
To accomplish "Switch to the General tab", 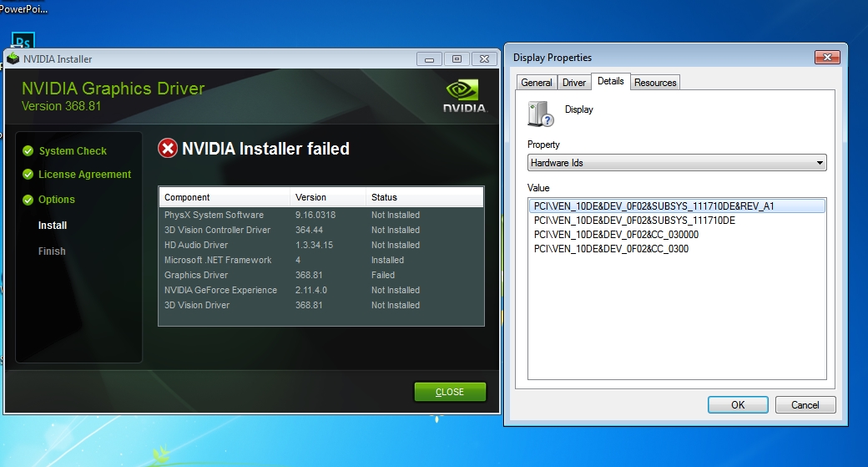I will coord(537,83).
